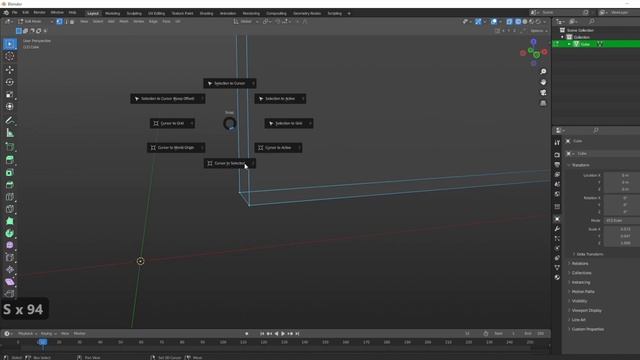Open the Output properties tab
The width and height of the screenshot is (640, 360).
click(557, 164)
